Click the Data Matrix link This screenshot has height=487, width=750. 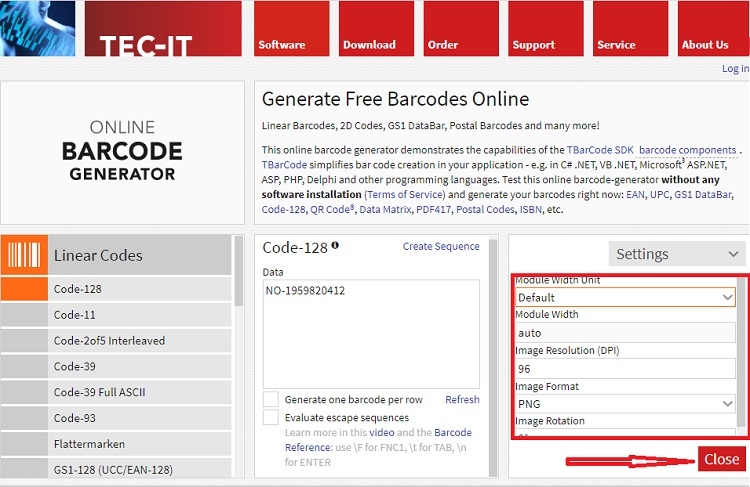[x=385, y=209]
